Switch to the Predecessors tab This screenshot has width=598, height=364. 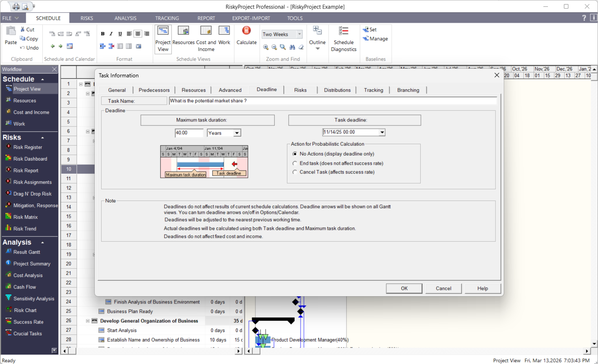tap(154, 90)
